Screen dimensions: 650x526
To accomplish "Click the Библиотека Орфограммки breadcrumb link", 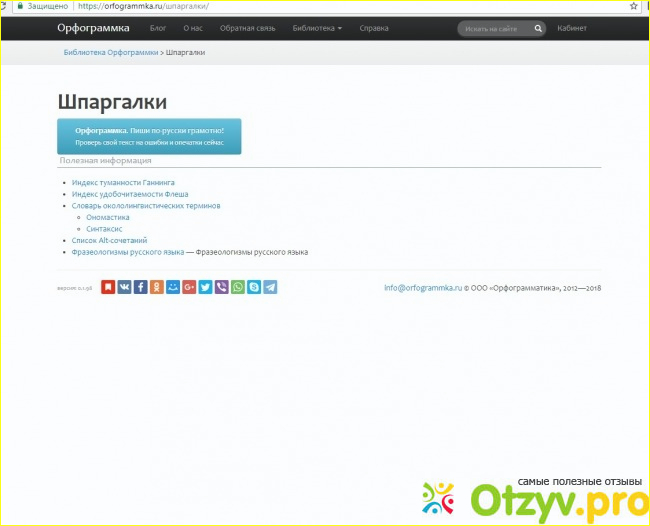I will [111, 51].
